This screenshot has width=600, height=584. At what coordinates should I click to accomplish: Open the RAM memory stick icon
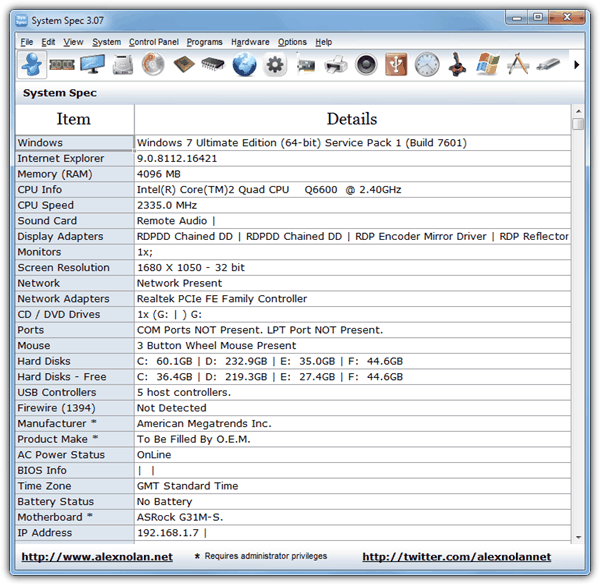62,64
